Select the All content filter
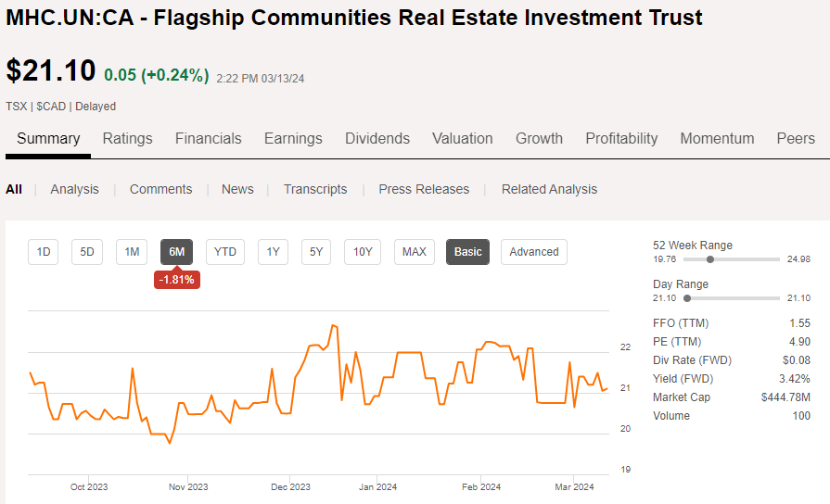 pyautogui.click(x=14, y=189)
